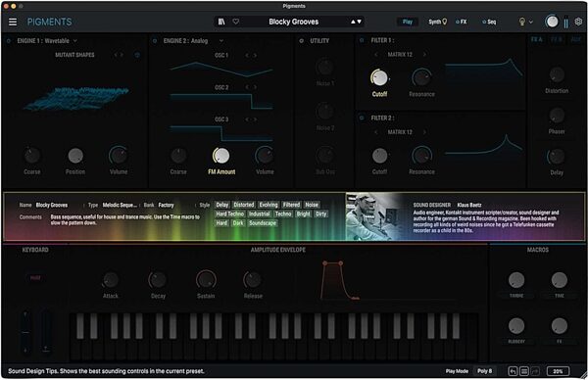Select the FX B tab
The width and height of the screenshot is (588, 380).
[556, 39]
